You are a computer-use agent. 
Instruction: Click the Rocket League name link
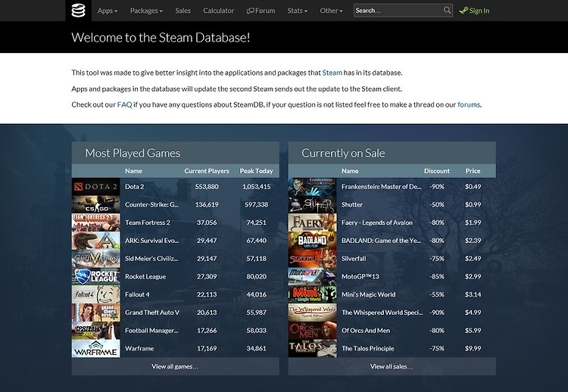145,276
